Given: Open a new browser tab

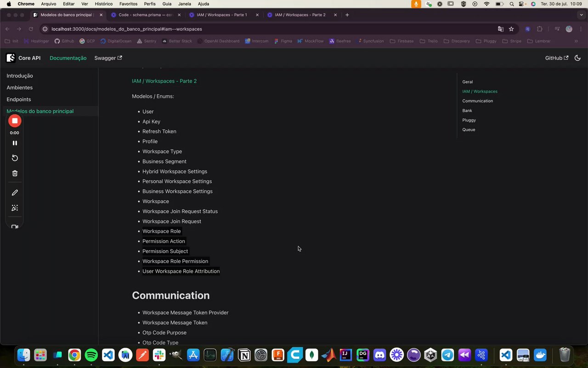Looking at the screenshot, I should [x=347, y=15].
